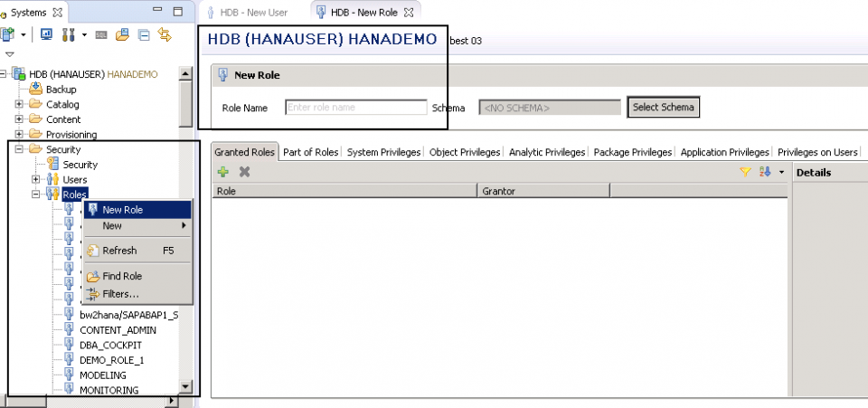Choose New Role from context menu
Image resolution: width=868 pixels, height=408 pixels.
[x=137, y=210]
